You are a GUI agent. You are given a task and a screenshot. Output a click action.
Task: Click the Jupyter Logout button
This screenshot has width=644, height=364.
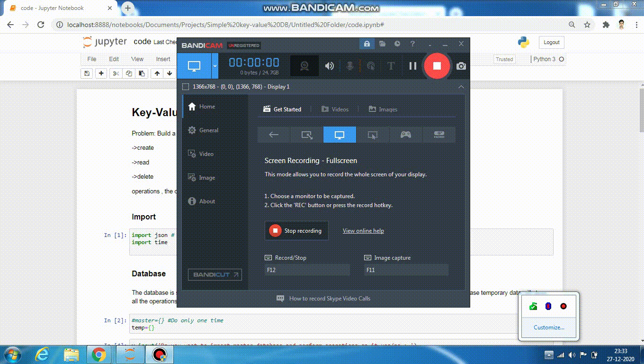552,42
